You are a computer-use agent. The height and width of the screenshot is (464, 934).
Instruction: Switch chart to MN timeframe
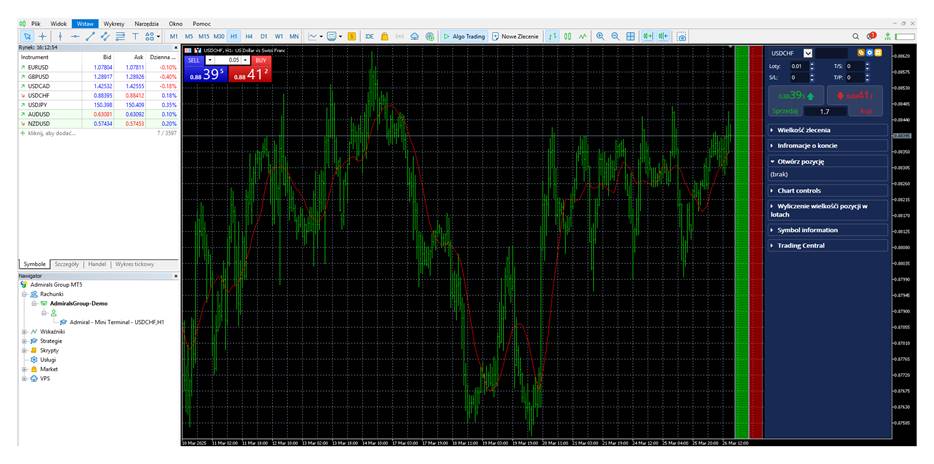click(294, 36)
